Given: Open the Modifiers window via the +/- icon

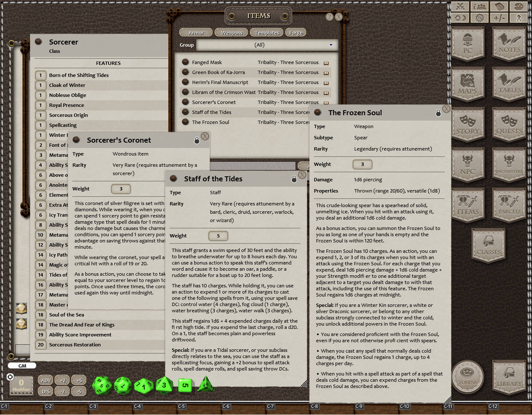Looking at the screenshot, I should pyautogui.click(x=500, y=17).
